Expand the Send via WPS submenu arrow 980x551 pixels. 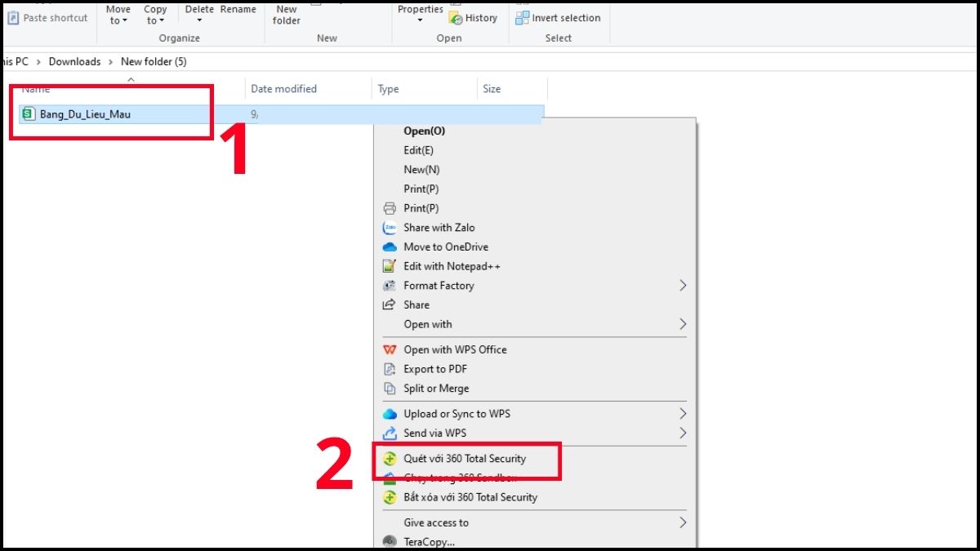click(683, 433)
